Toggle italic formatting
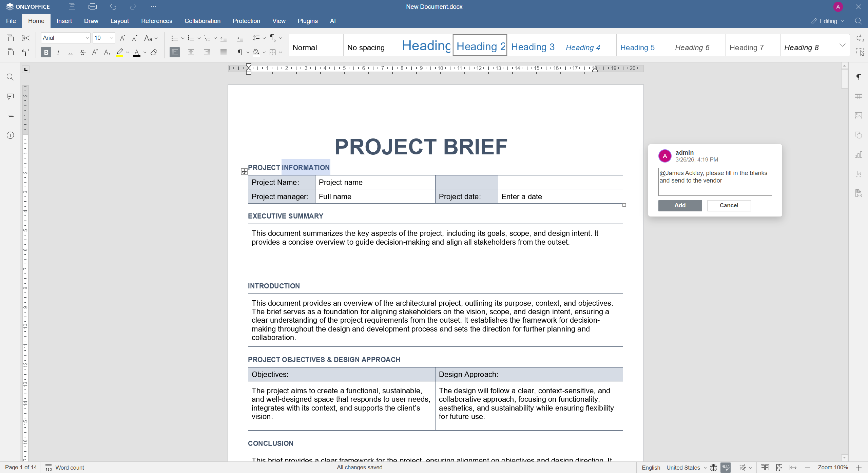This screenshot has width=868, height=473. 58,52
